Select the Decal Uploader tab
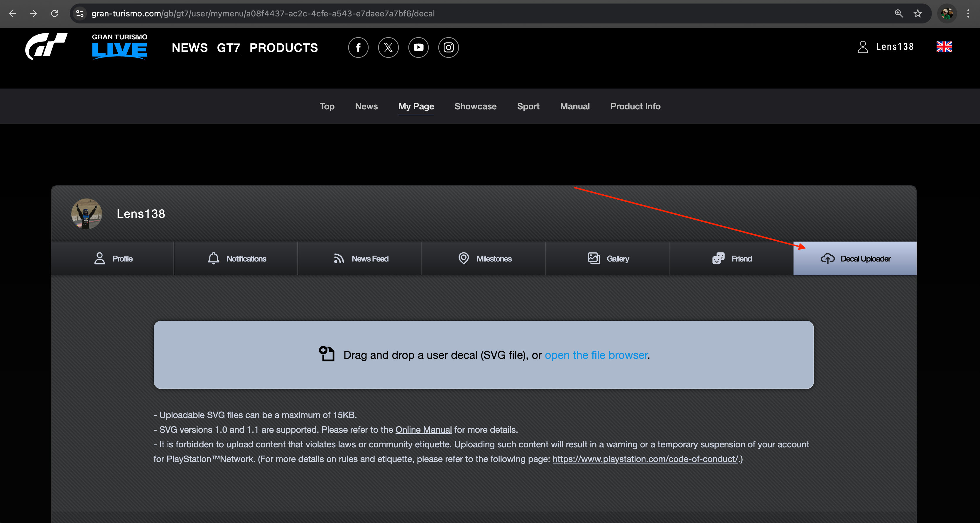The image size is (980, 523). (855, 259)
